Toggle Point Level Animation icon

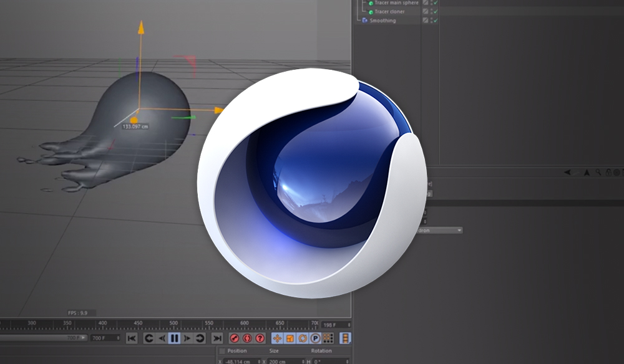click(327, 338)
